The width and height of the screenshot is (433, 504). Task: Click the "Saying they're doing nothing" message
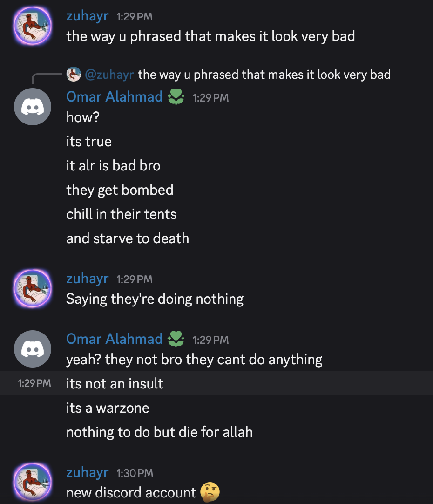(155, 299)
